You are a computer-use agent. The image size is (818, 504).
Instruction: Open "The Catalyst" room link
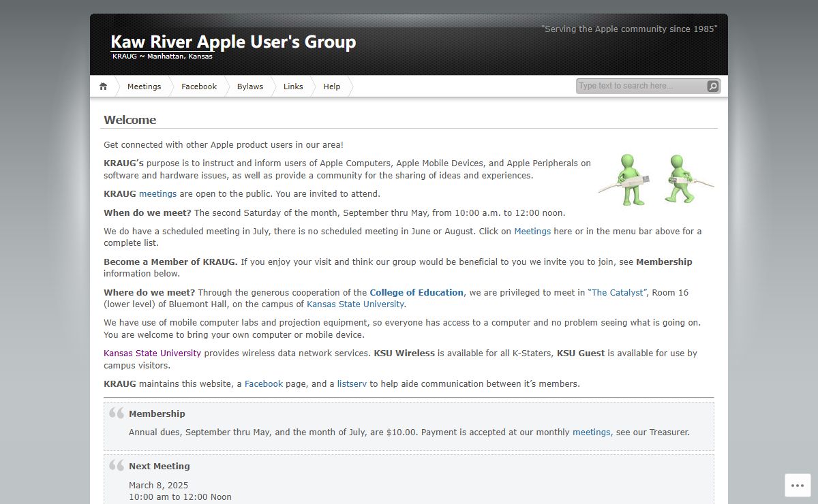(x=617, y=293)
